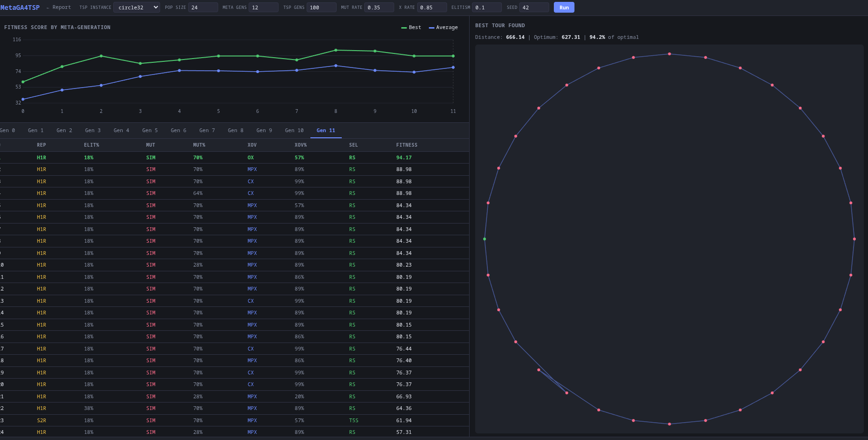
Task: Edit the Mut Rate field
Action: [x=378, y=7]
